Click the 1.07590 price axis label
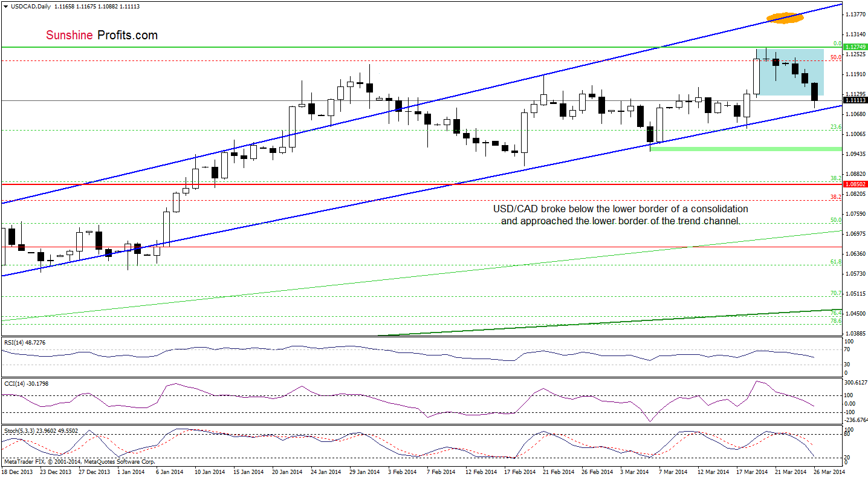Viewport: 868px width, 477px height. [x=855, y=214]
